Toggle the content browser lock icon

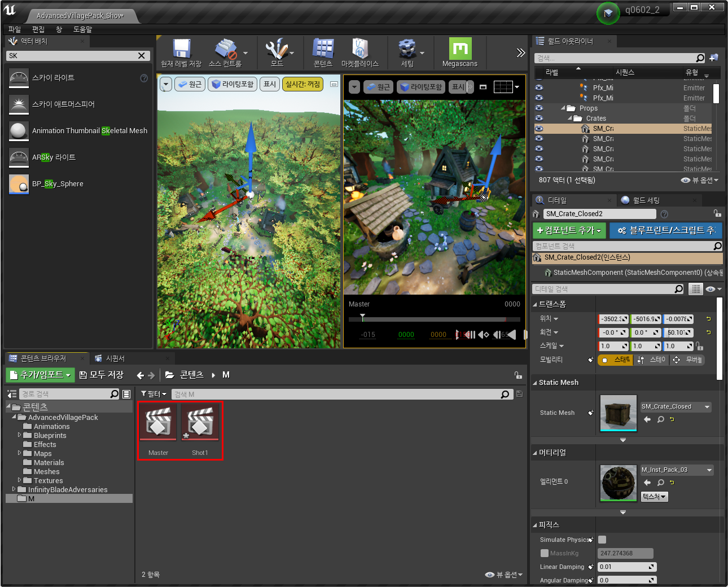(x=518, y=375)
